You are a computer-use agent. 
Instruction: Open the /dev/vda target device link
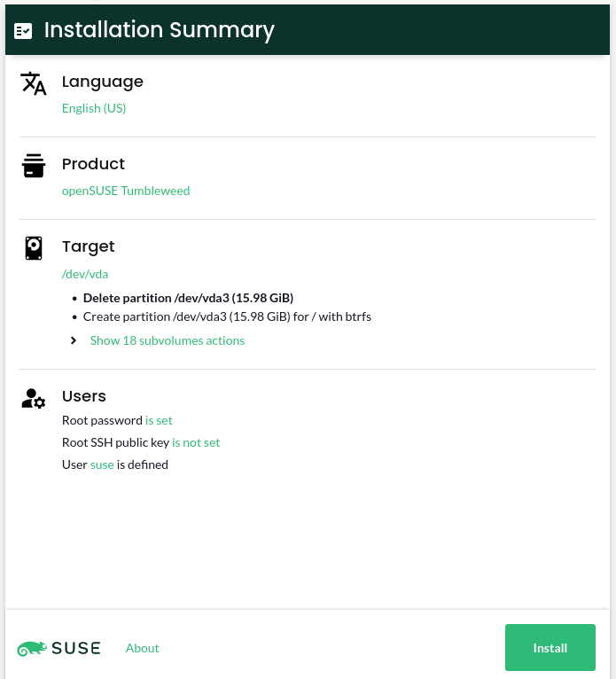(85, 274)
